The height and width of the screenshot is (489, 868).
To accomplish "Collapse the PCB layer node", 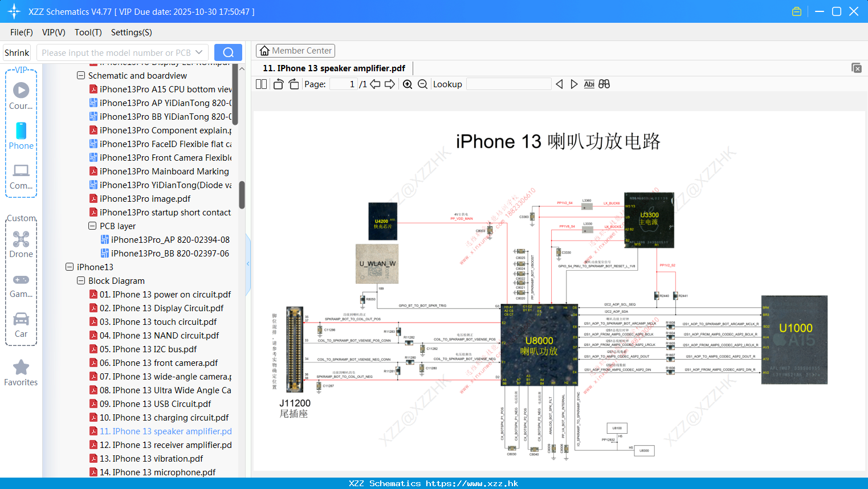I will coord(92,226).
